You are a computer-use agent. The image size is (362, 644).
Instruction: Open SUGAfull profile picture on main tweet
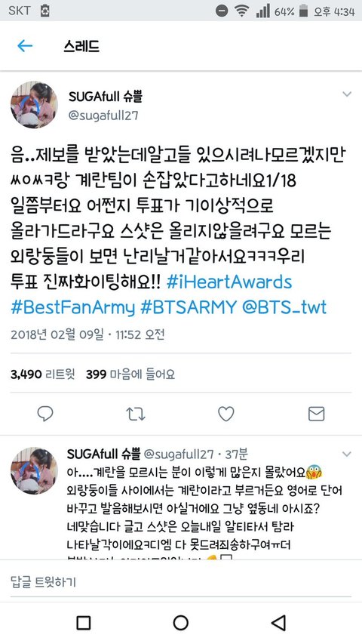tap(34, 105)
